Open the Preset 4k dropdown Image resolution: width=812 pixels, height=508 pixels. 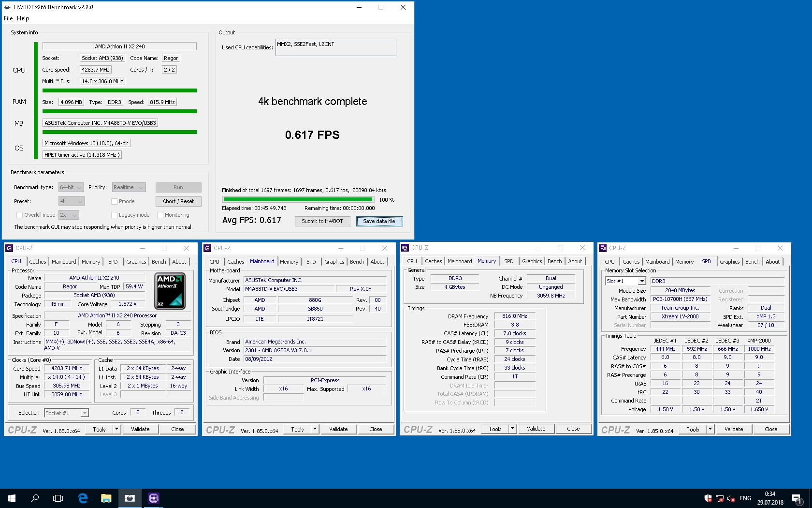tap(72, 201)
